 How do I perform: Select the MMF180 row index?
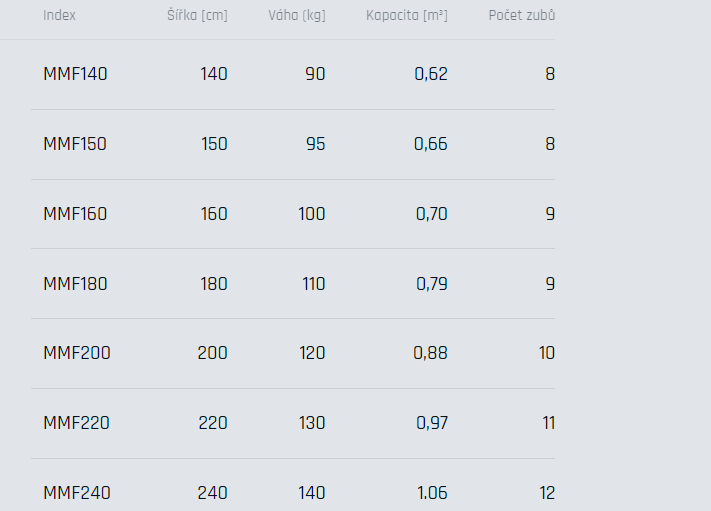pyautogui.click(x=75, y=284)
